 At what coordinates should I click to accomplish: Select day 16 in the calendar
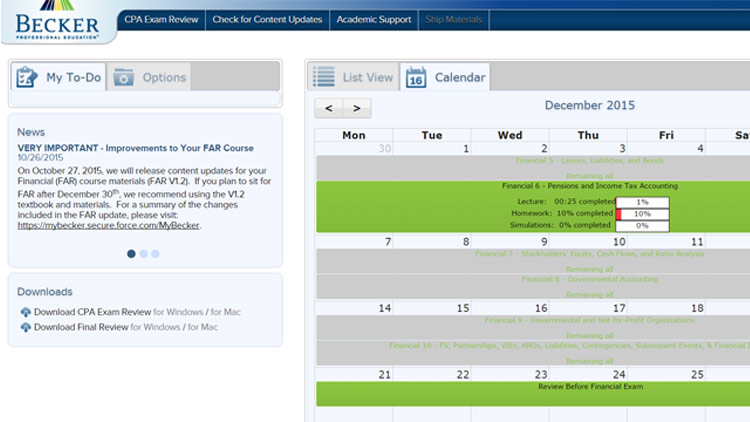[541, 309]
